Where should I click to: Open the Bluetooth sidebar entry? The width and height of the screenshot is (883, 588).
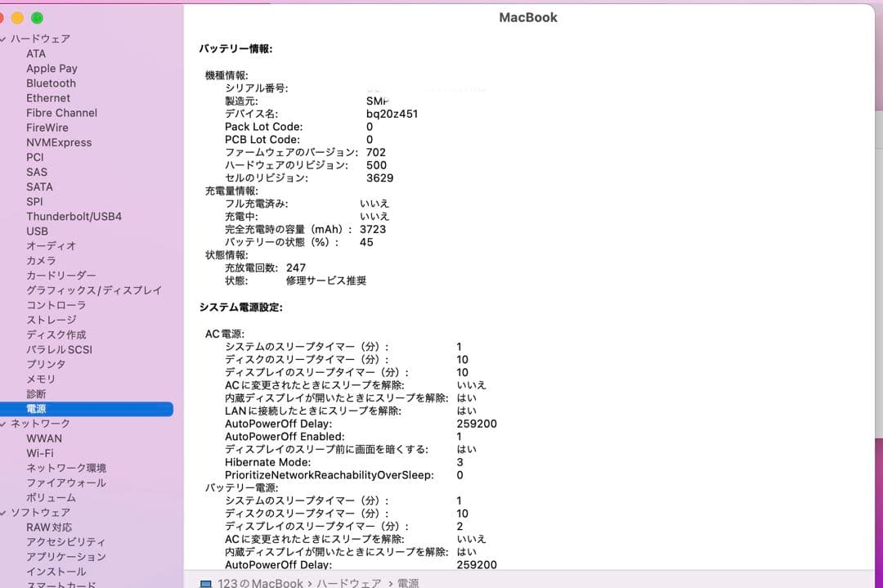click(x=51, y=83)
